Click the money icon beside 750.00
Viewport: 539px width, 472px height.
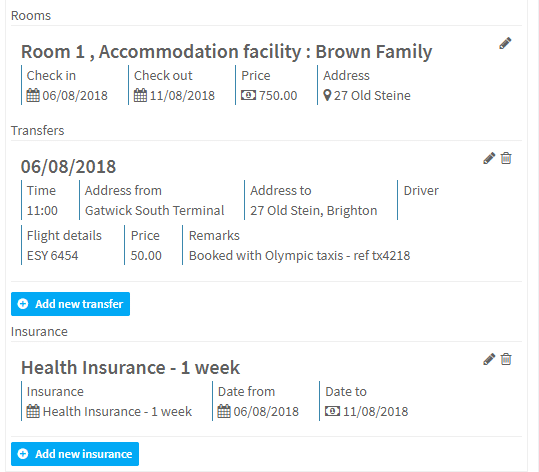(248, 95)
